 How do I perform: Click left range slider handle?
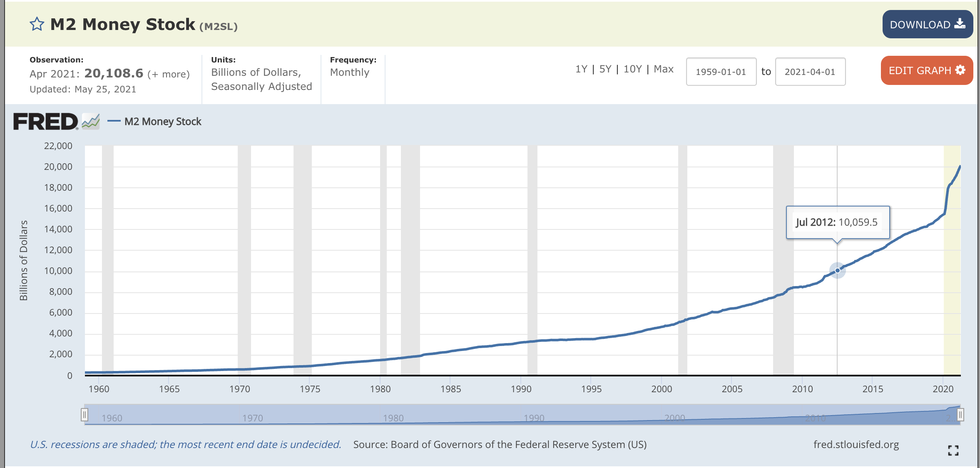coord(85,415)
